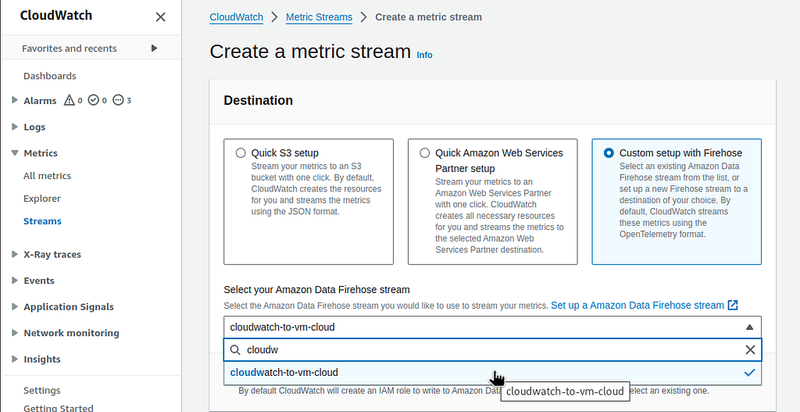Go to Metric Streams breadcrumb link
Screen dimensions: 800x412
pyautogui.click(x=319, y=17)
